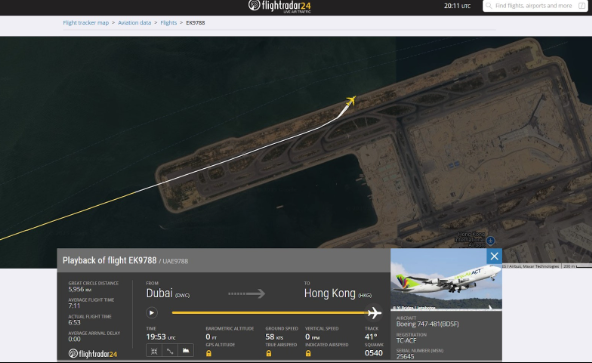Viewport: 592px width, 363px height.
Task: Click the 20:11 UTC clock in header
Action: [457, 6]
